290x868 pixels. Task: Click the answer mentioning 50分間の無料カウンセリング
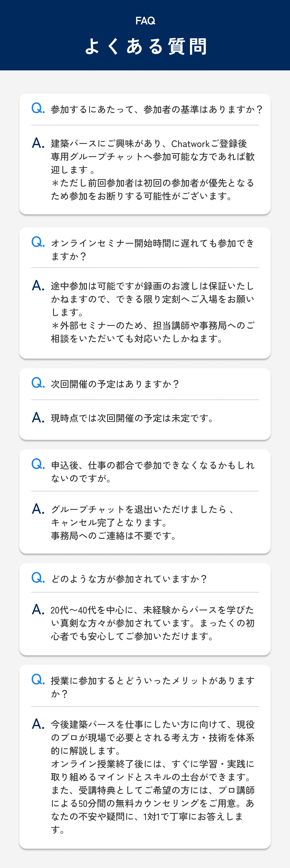point(153,777)
